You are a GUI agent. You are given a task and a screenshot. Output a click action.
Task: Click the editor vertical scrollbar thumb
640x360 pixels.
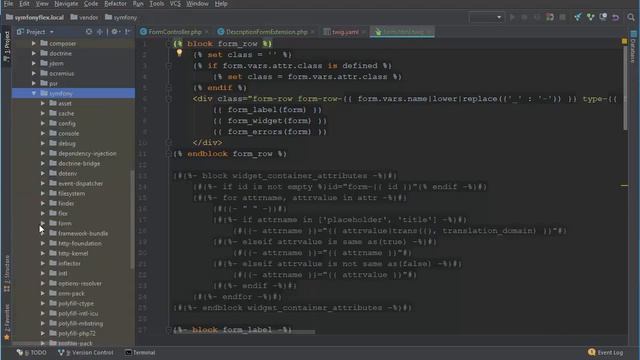coord(625,88)
